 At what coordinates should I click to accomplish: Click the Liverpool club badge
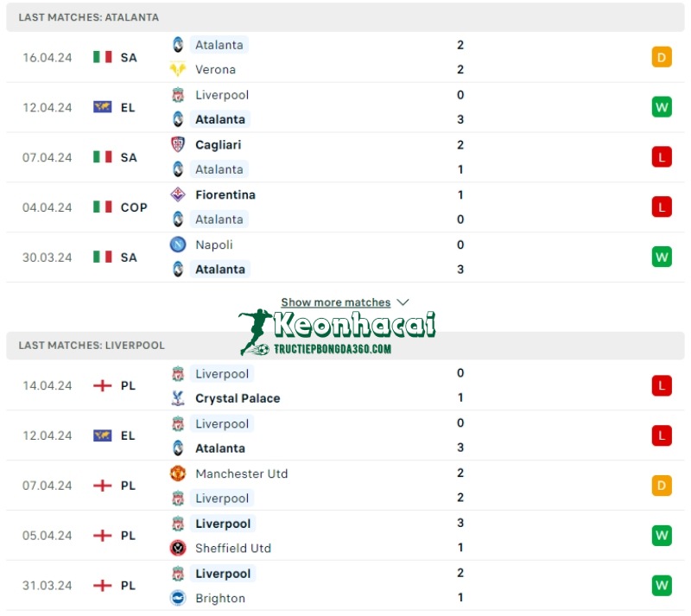click(x=179, y=94)
